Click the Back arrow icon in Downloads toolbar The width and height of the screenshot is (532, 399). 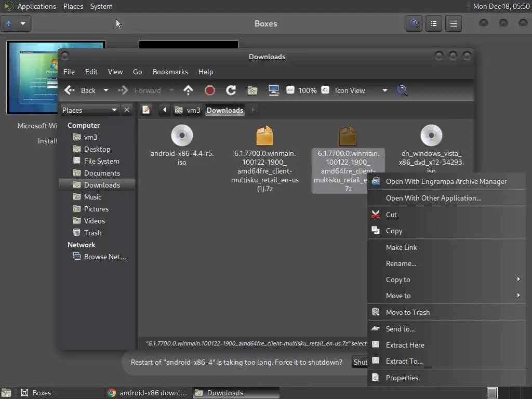[69, 90]
